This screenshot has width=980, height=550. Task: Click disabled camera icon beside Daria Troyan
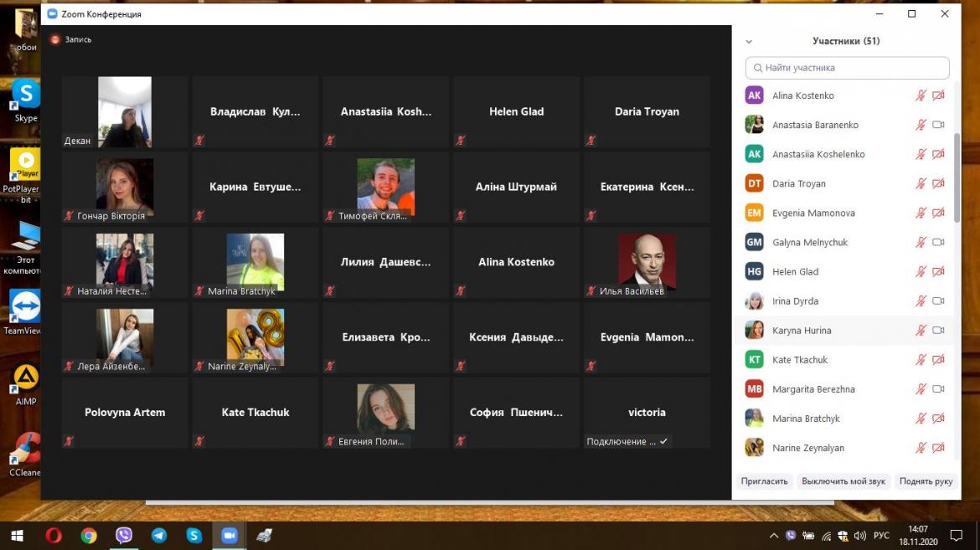pyautogui.click(x=938, y=183)
